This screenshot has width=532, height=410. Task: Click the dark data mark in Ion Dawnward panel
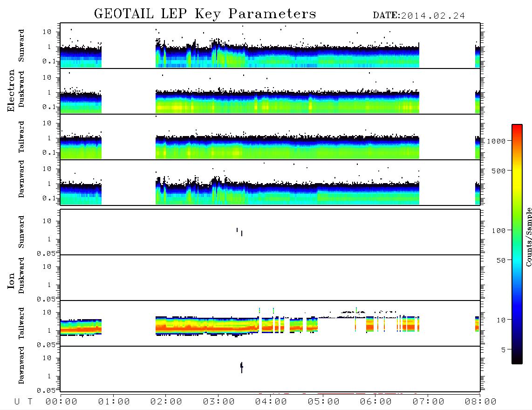coord(242,367)
